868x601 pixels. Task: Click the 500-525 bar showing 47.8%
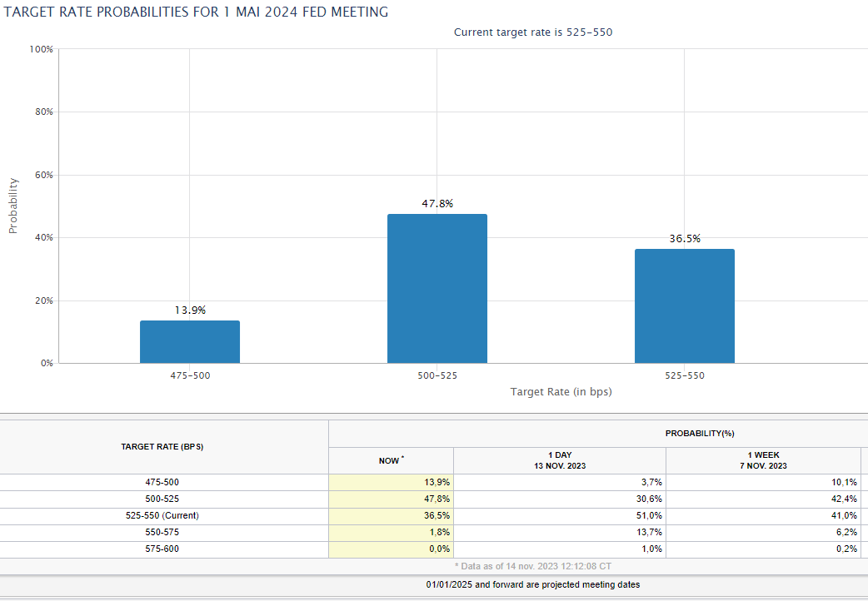coord(437,289)
